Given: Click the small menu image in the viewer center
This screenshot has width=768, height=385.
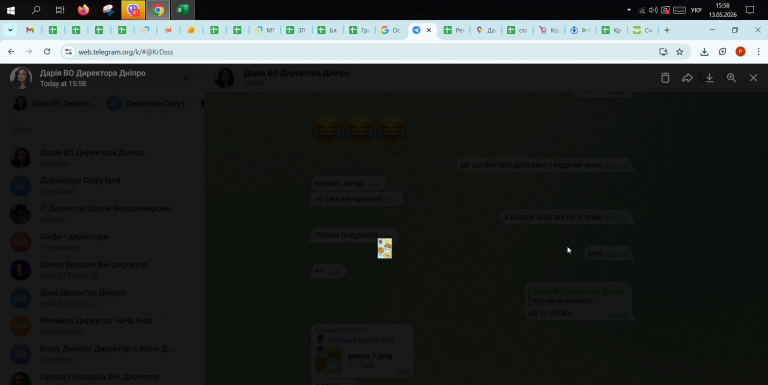Looking at the screenshot, I should (x=384, y=248).
